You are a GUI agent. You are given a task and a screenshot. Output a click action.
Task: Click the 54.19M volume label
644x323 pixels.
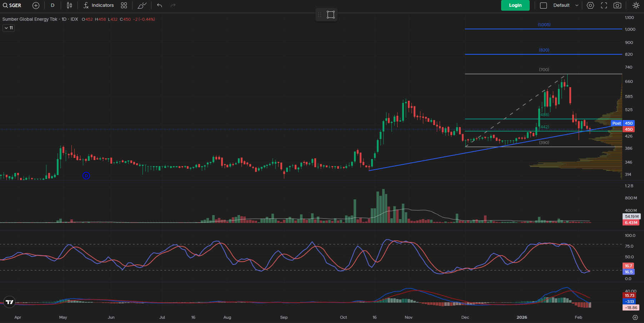coord(631,217)
